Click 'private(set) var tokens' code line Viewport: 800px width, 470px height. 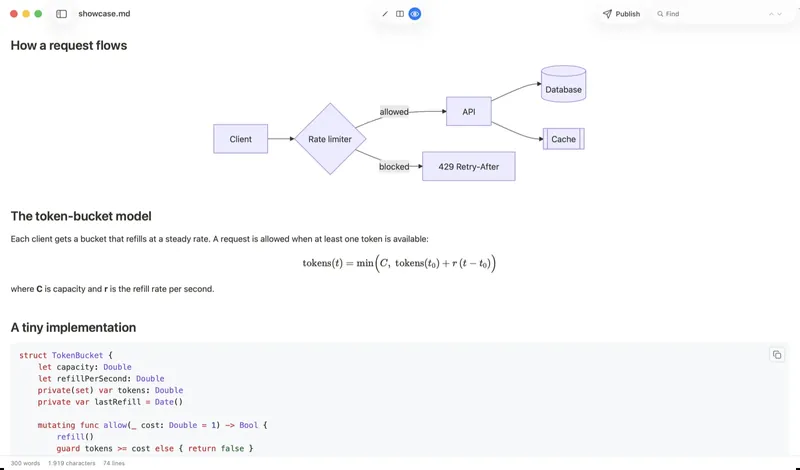pos(110,390)
